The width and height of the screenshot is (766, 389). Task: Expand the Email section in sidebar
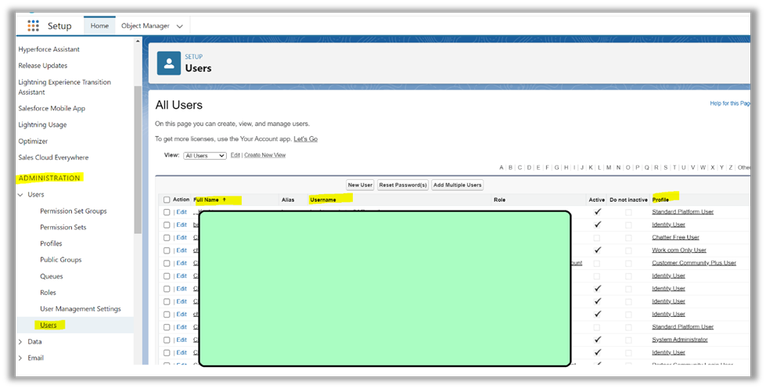21,358
